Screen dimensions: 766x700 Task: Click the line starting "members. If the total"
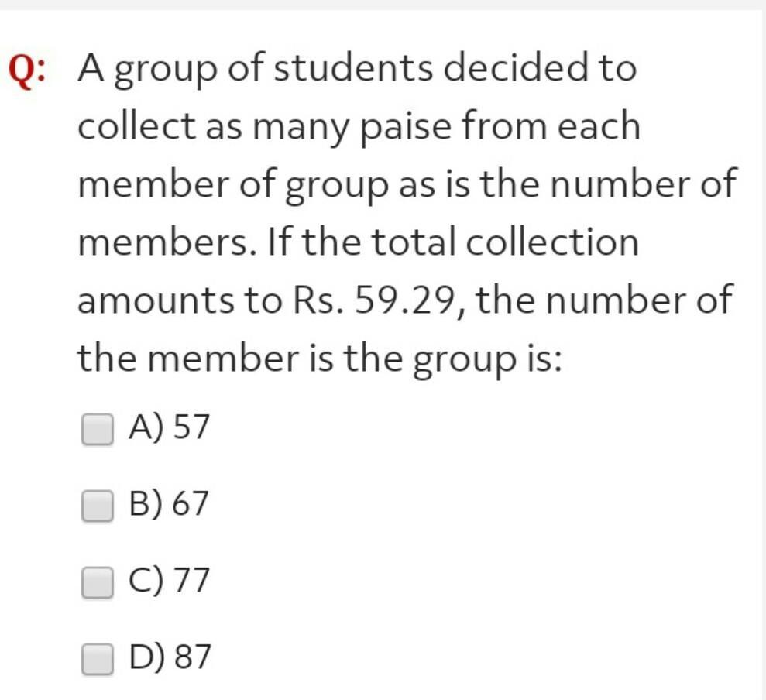click(358, 242)
